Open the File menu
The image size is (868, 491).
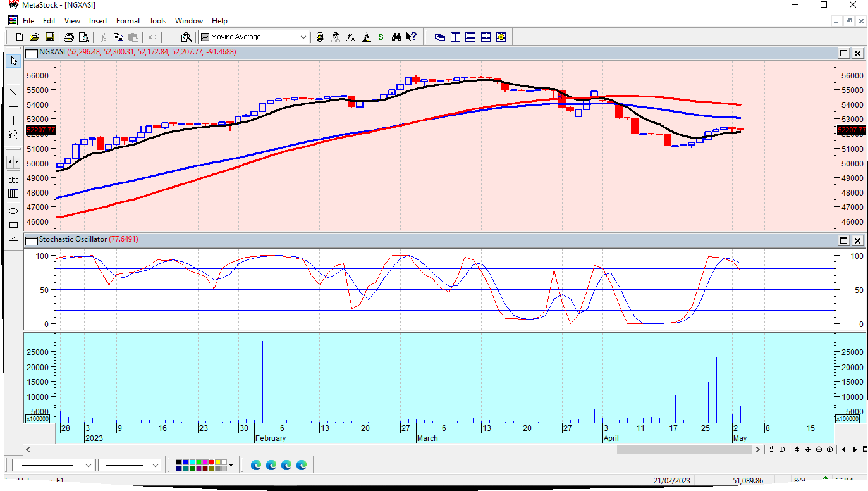click(x=28, y=21)
